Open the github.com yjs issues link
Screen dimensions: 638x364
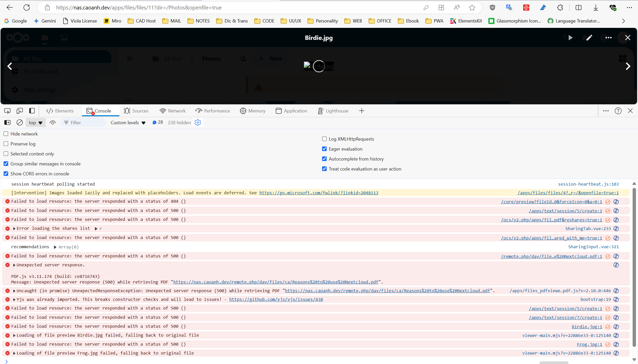pos(276,299)
